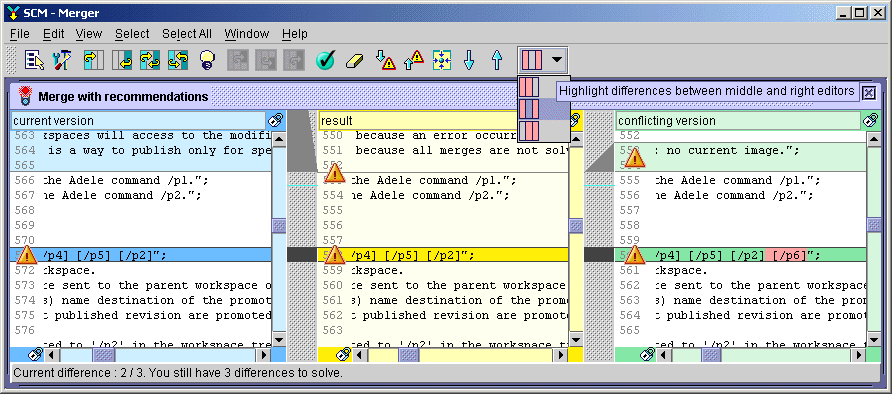Screen dimensions: 892x394
Task: Go to next difference with down arrow
Action: click(469, 60)
